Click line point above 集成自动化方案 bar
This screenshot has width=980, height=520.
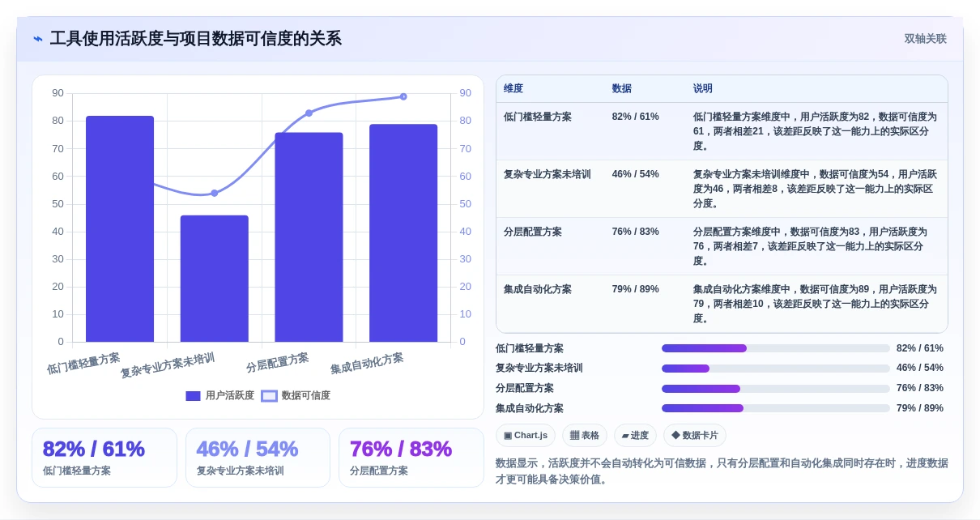pos(403,96)
